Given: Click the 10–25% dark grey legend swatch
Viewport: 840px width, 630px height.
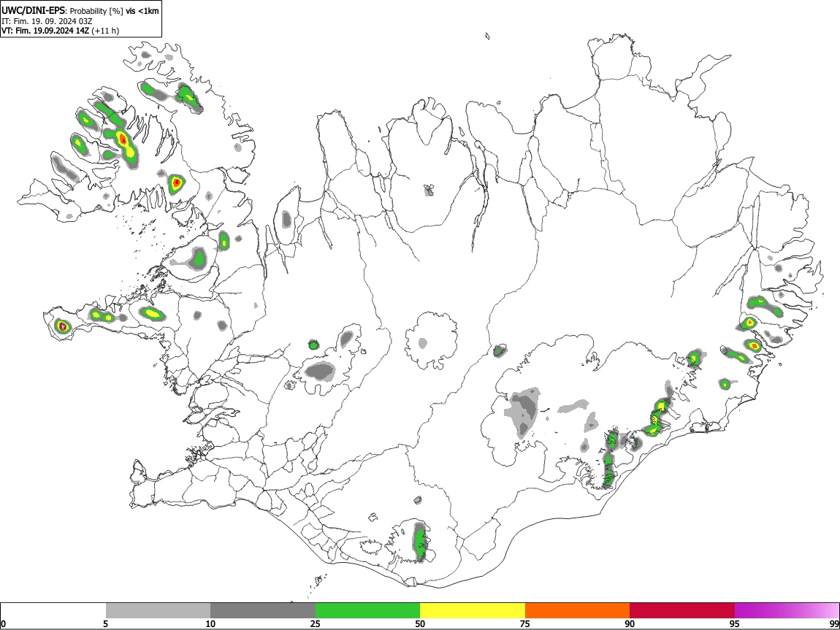Looking at the screenshot, I should (263, 610).
